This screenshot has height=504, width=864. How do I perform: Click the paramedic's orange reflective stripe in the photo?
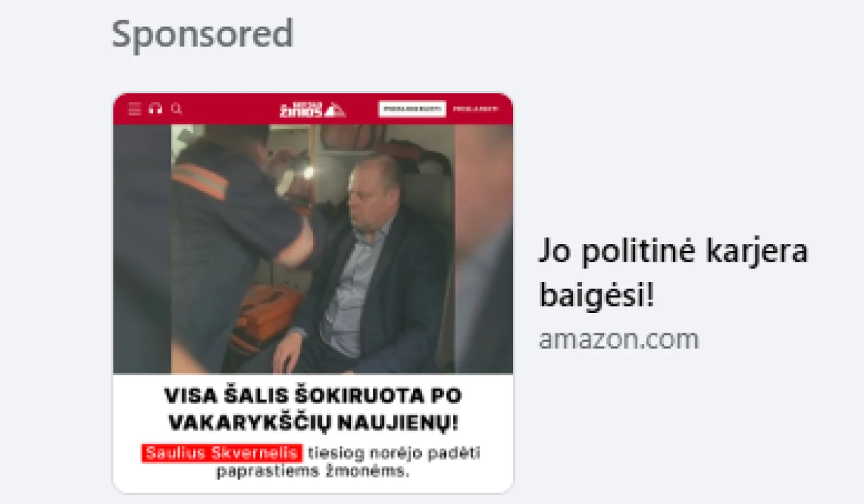(200, 181)
